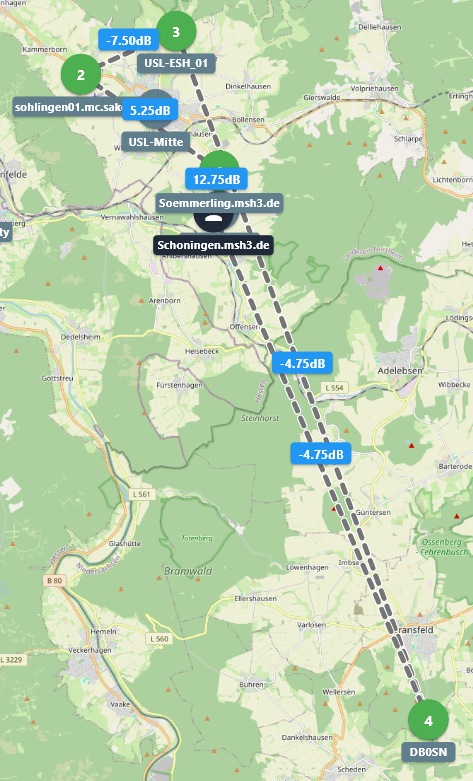473x781 pixels.
Task: Click the L 561 road shield
Action: 141,494
